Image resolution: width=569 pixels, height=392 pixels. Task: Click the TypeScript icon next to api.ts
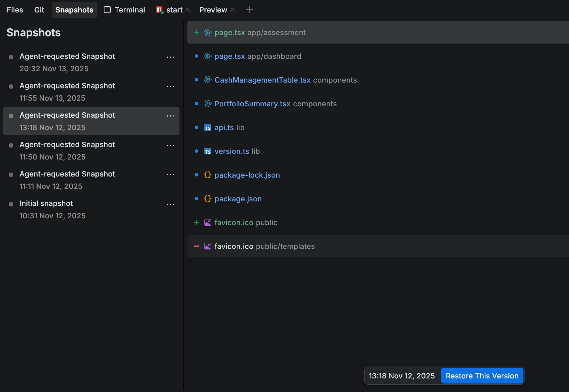click(208, 128)
